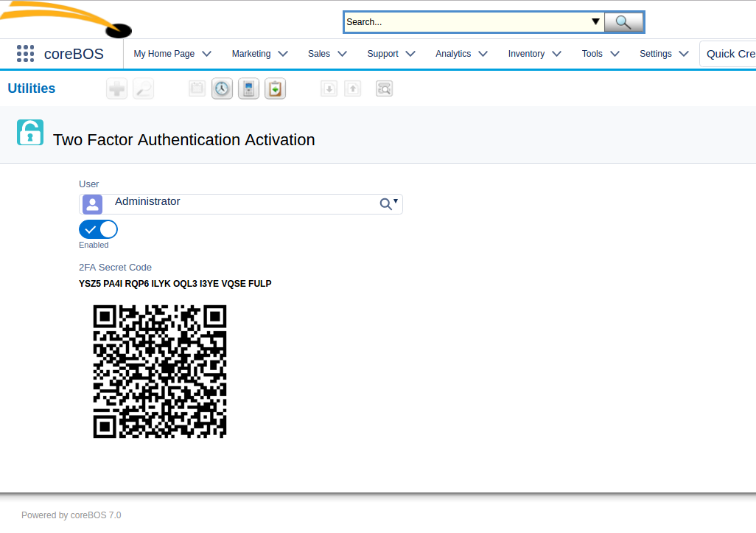Open the search box dropdown arrow

click(595, 22)
